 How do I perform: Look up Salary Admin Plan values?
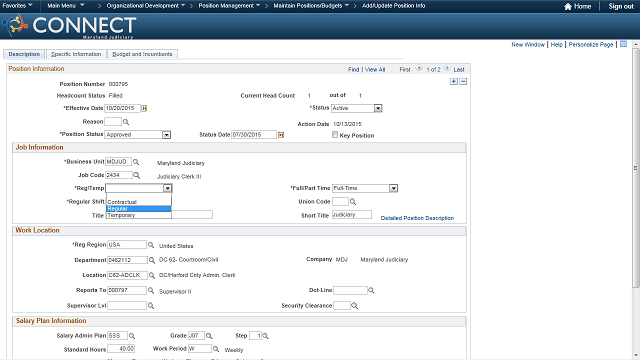[x=132, y=336]
